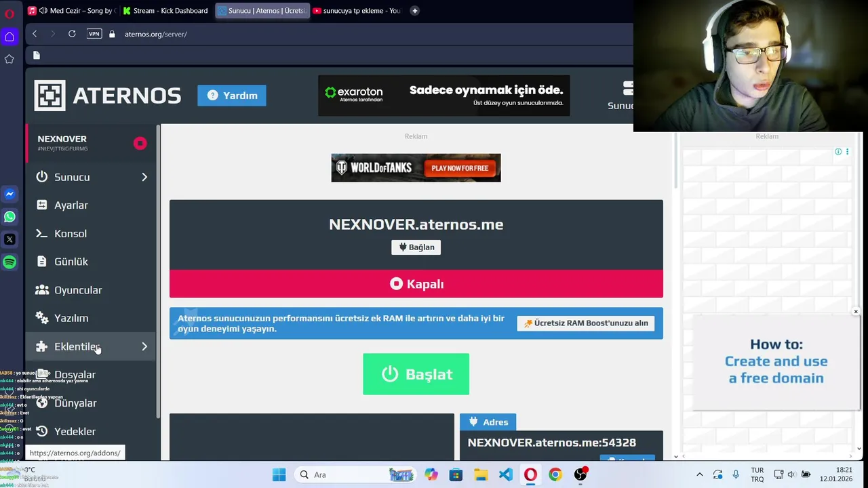
Task: Open a new browser tab
Action: coord(414,11)
